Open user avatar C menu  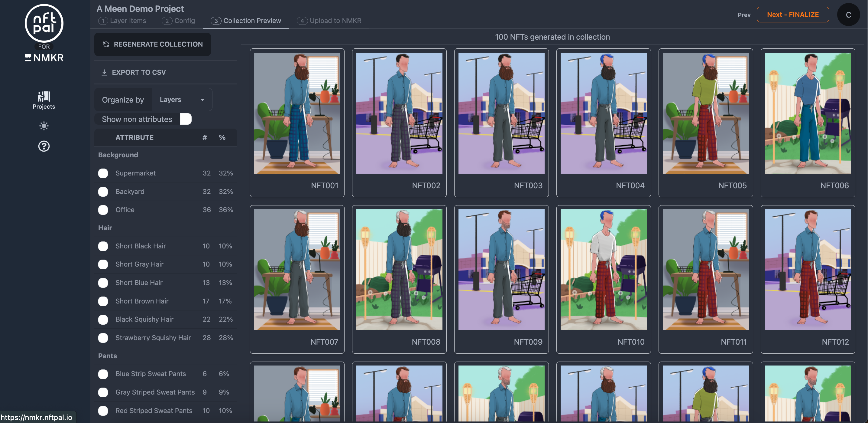[848, 15]
